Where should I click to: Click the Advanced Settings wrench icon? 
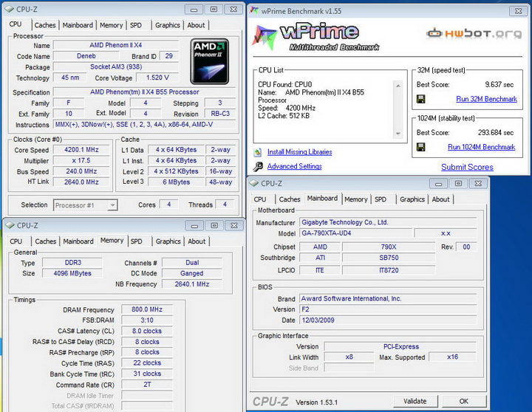pos(258,166)
